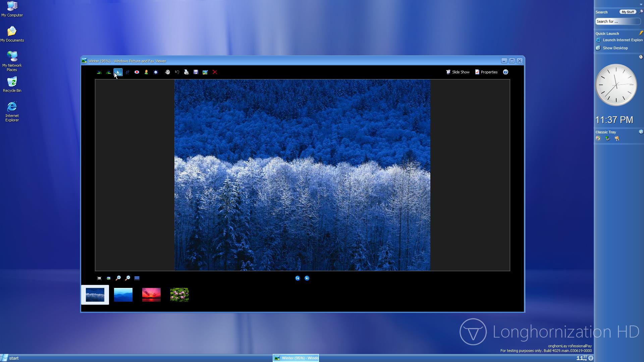The image size is (644, 362).
Task: Click the floppy disk save icon
Action: click(x=196, y=72)
